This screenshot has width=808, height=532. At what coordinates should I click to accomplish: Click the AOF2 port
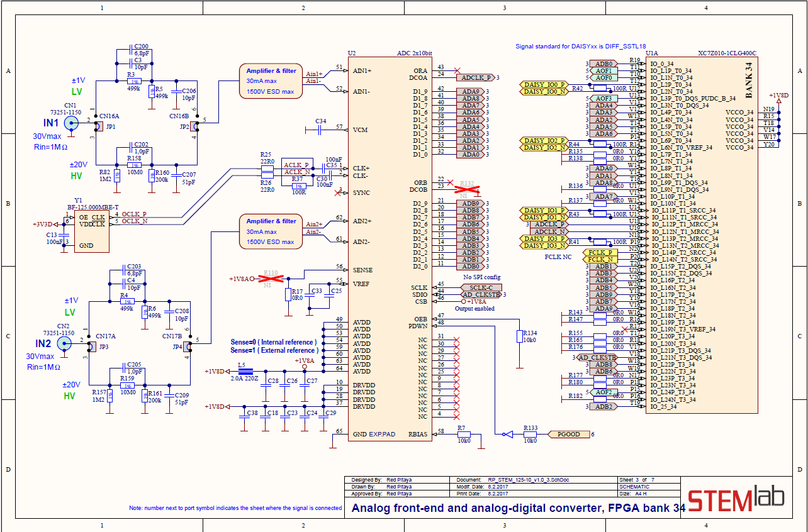(603, 392)
